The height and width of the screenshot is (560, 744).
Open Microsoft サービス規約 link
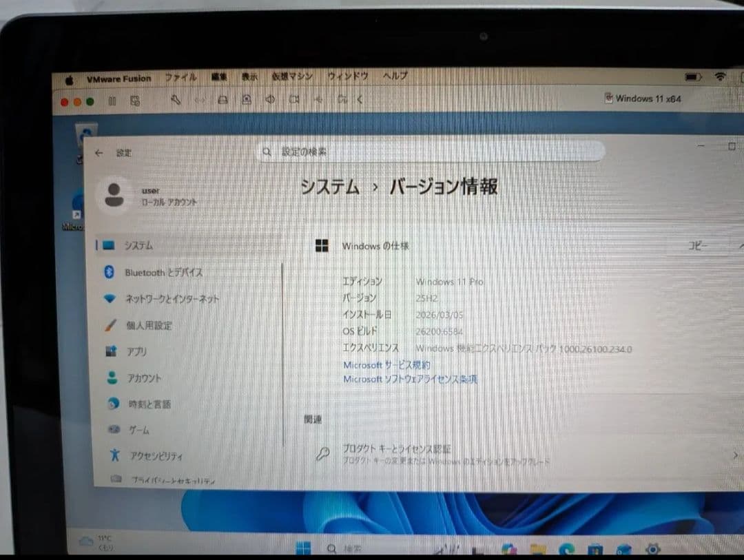coord(386,365)
